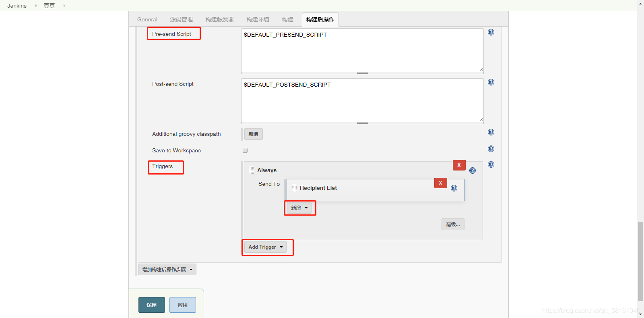The height and width of the screenshot is (318, 644).
Task: Open help for Post-send Script
Action: [x=491, y=82]
